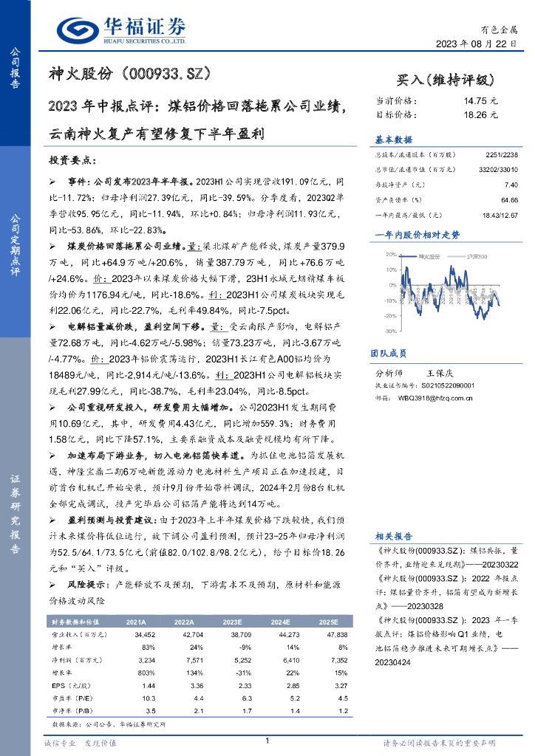The width and height of the screenshot is (535, 756).
Task: Click growth rate cell 803%
Action: tap(146, 673)
